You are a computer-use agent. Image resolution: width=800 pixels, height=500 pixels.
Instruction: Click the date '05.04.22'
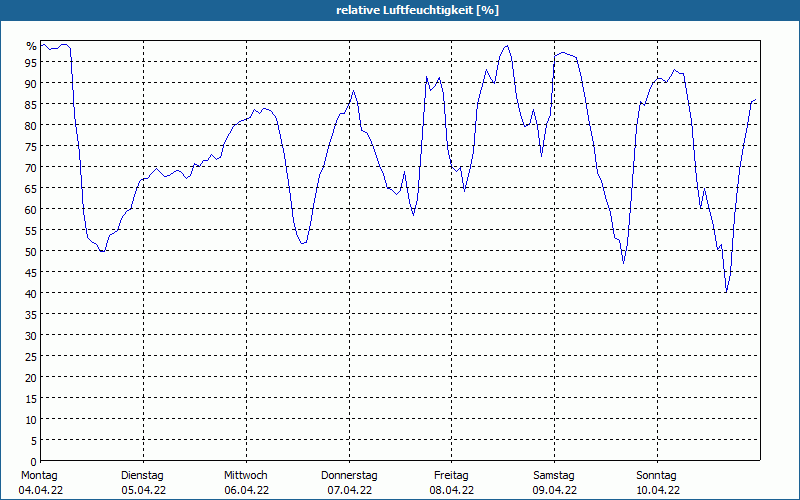click(143, 490)
